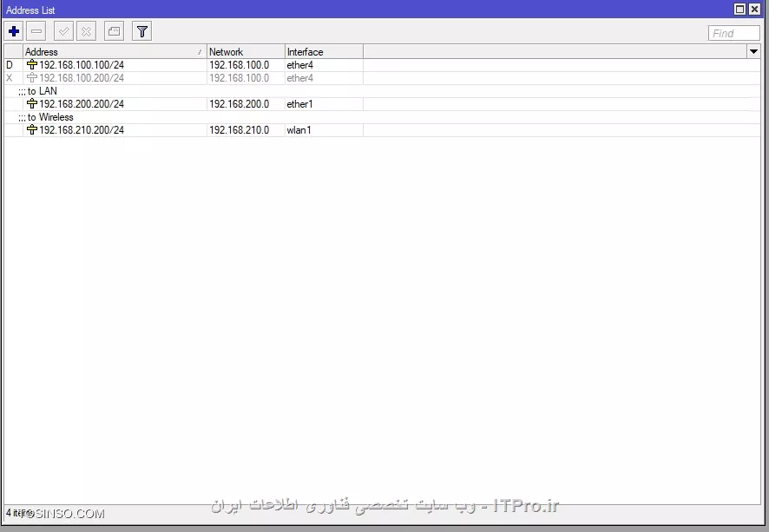Select the 192.168.210.200/24 address row
Image resolution: width=769 pixels, height=532 pixels.
tap(382, 130)
